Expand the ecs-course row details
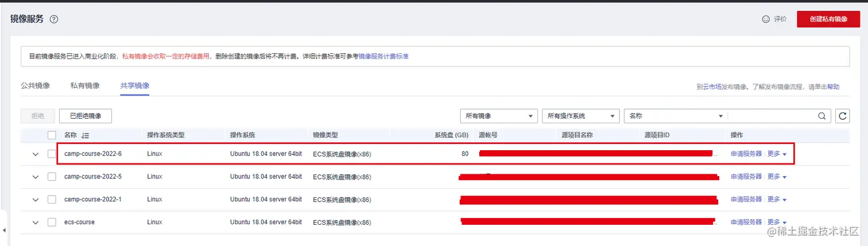Image resolution: width=868 pixels, height=246 pixels. pos(36,222)
